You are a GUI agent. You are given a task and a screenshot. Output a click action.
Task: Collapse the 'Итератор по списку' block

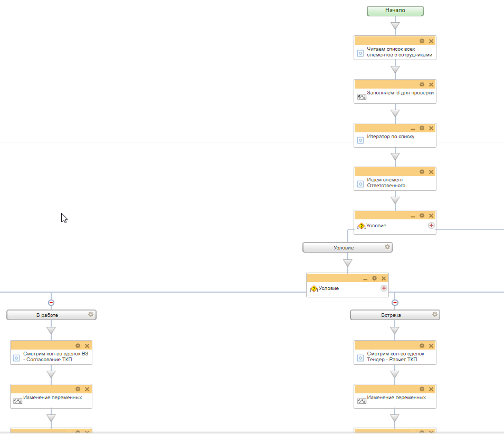[413, 128]
